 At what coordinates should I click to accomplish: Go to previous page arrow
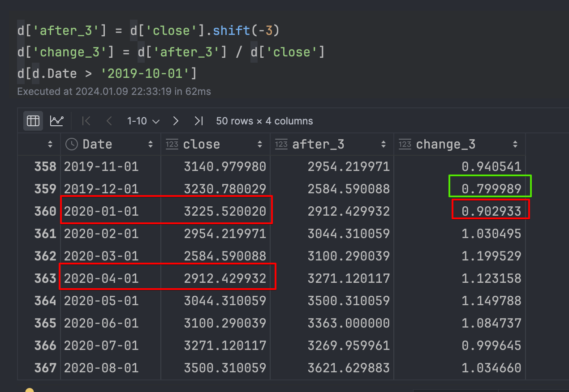click(109, 121)
